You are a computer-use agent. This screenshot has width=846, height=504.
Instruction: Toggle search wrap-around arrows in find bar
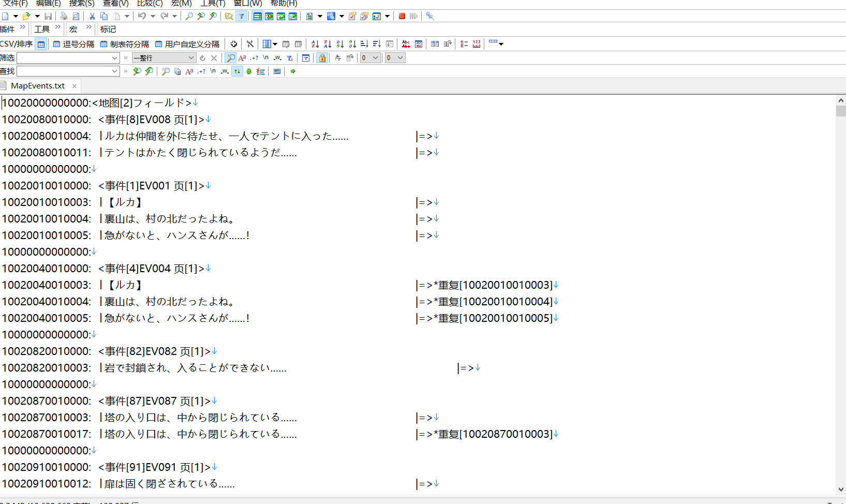[x=237, y=71]
